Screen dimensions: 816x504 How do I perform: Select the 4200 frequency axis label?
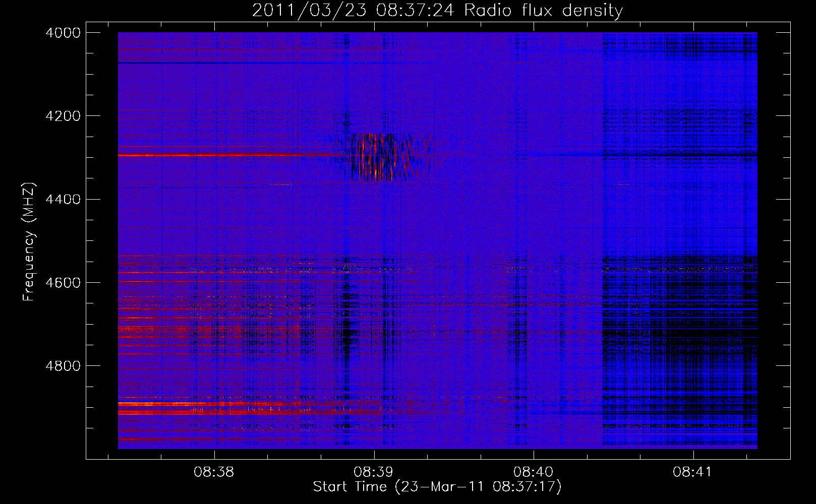click(x=63, y=116)
